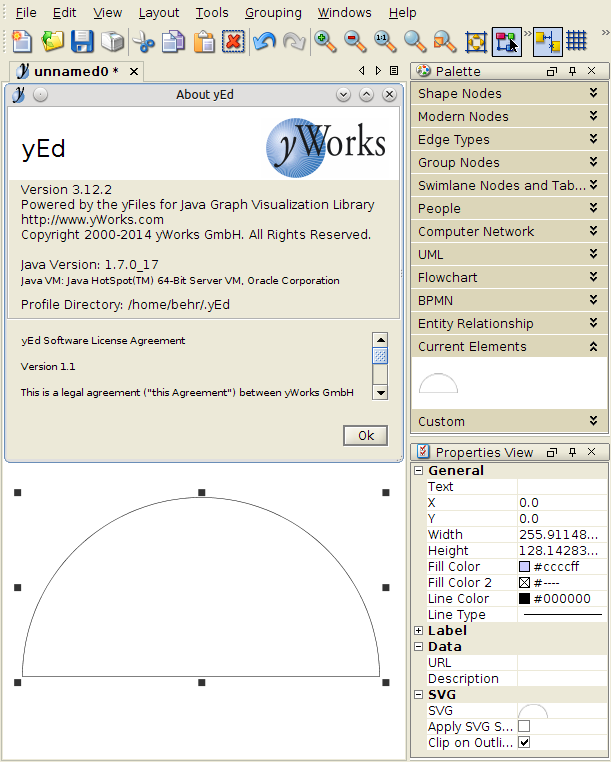The height and width of the screenshot is (762, 611).
Task: Expand the Flowchart palette section
Action: pos(509,277)
